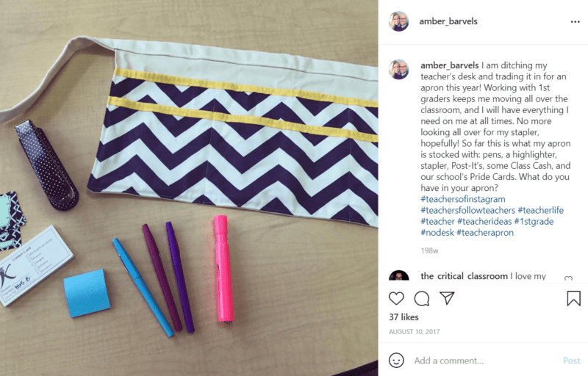Open #teacherapron hashtag
Viewport: 588px width, 376px height.
coord(485,233)
